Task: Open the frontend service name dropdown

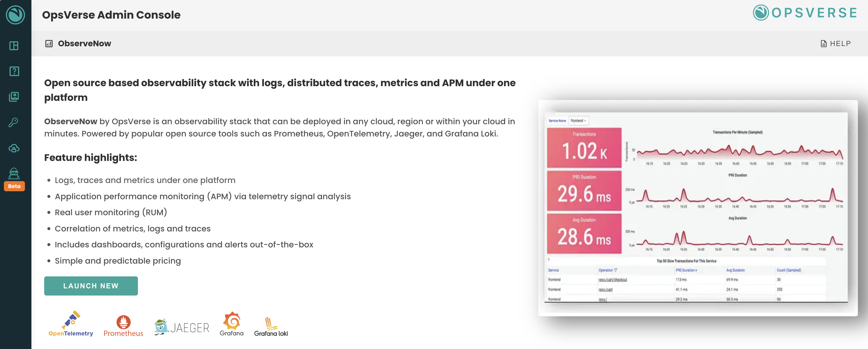Action: coord(578,121)
